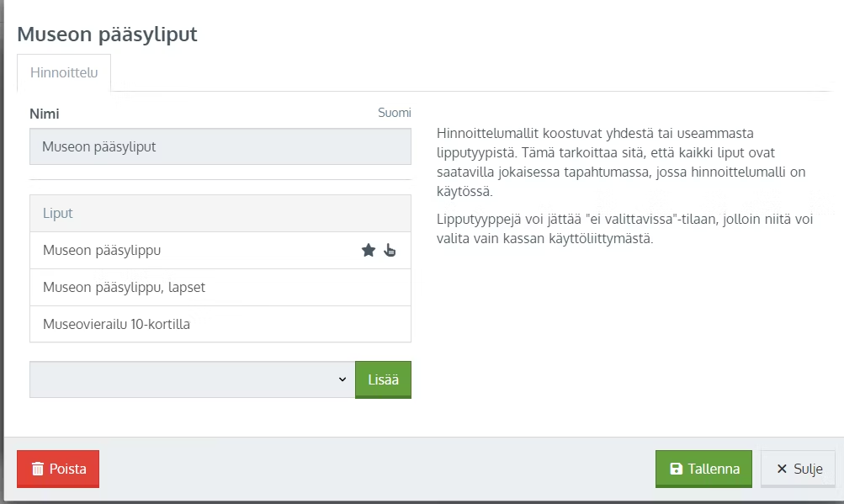Select the Museovierailu 10-kortilla row

[x=220, y=324]
